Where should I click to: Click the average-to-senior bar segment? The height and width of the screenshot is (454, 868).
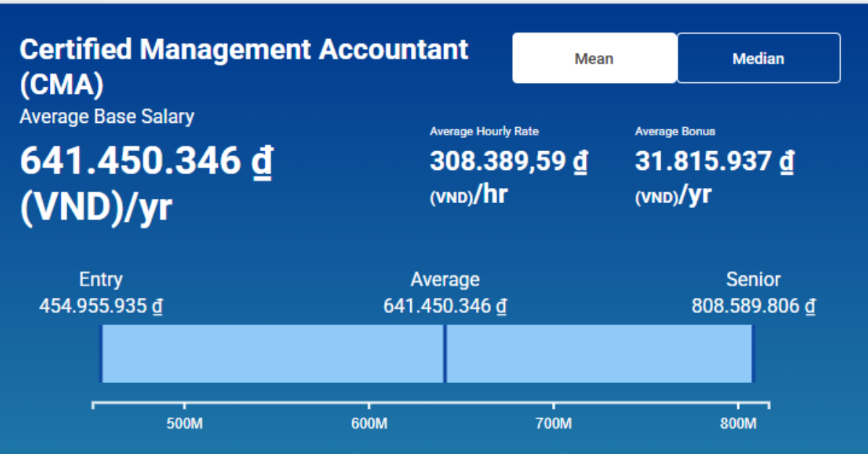point(599,354)
